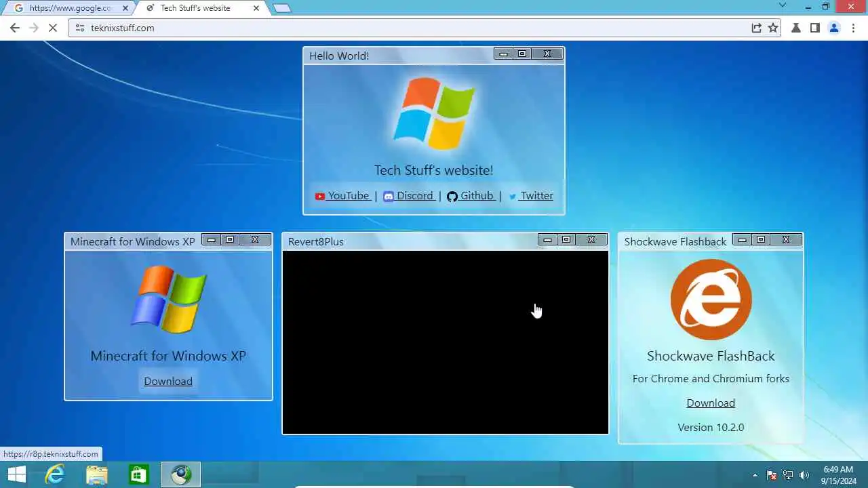Select the Tech Stuff's website tab
The image size is (868, 488).
204,8
